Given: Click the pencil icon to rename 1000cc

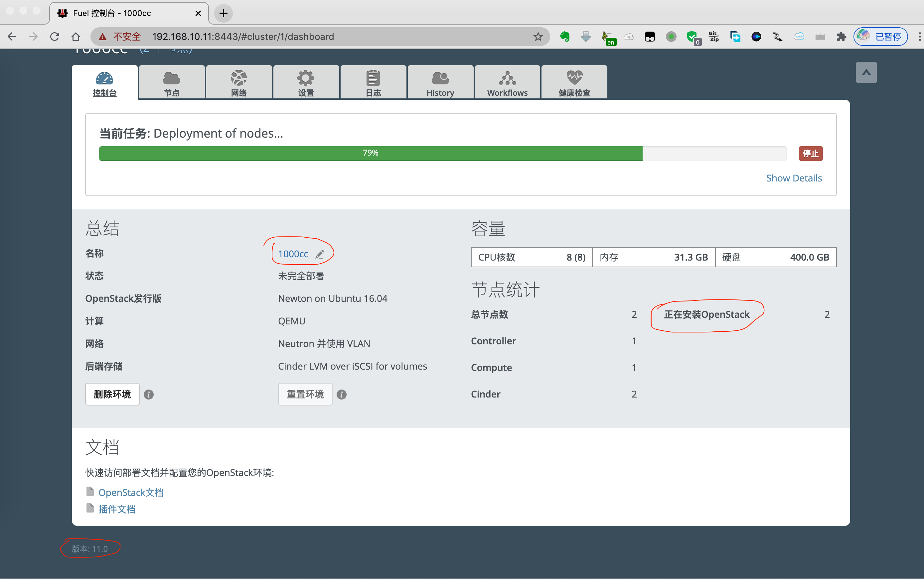Looking at the screenshot, I should 320,254.
